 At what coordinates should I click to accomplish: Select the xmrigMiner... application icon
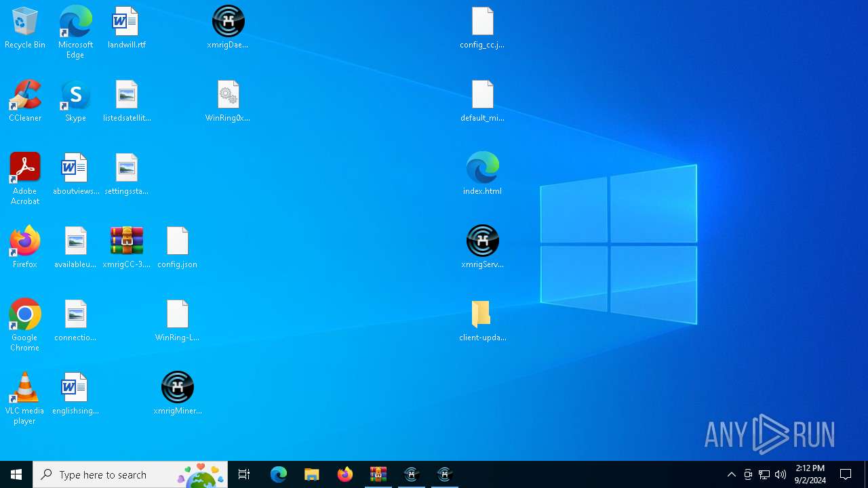pos(177,394)
